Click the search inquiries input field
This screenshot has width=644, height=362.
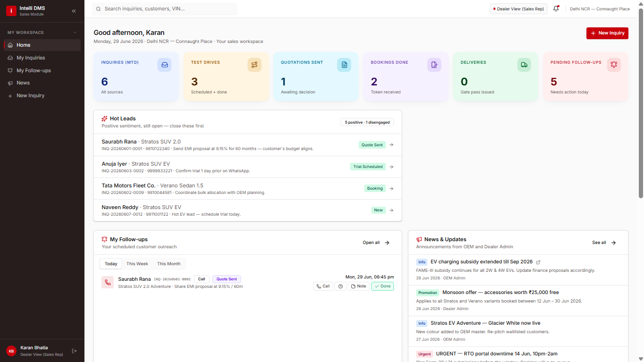(x=165, y=8)
